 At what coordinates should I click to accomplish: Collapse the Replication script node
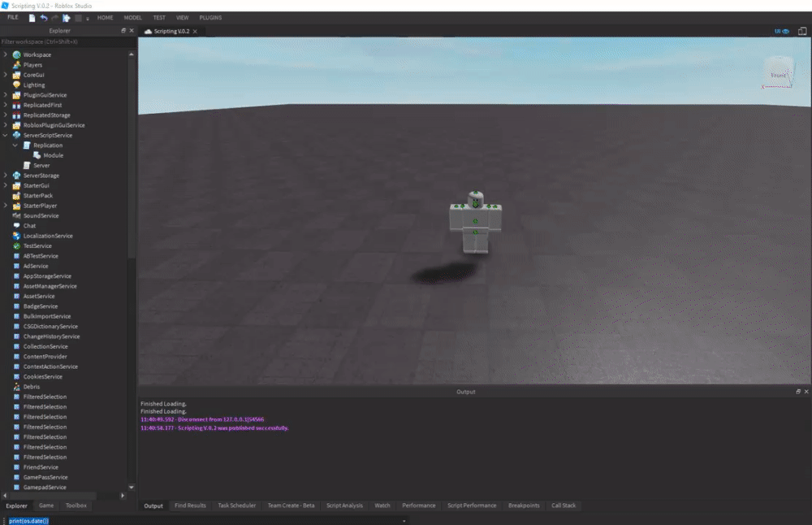15,145
